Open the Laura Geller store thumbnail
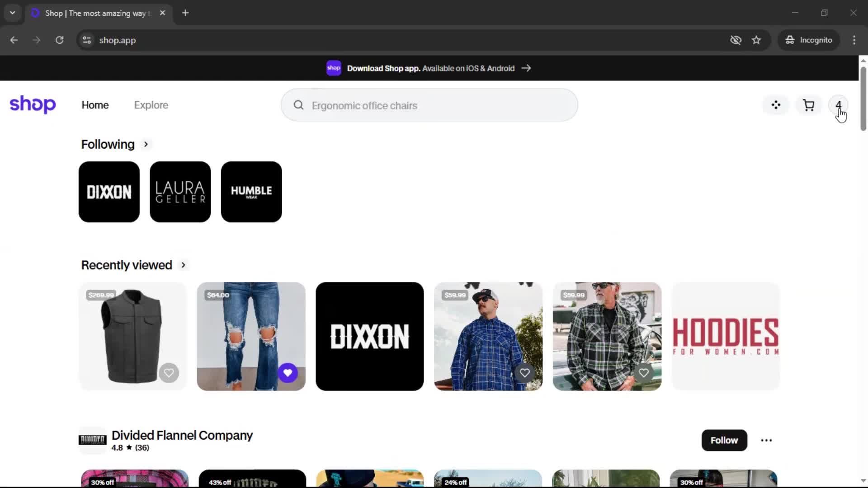The width and height of the screenshot is (868, 488). coord(180,192)
